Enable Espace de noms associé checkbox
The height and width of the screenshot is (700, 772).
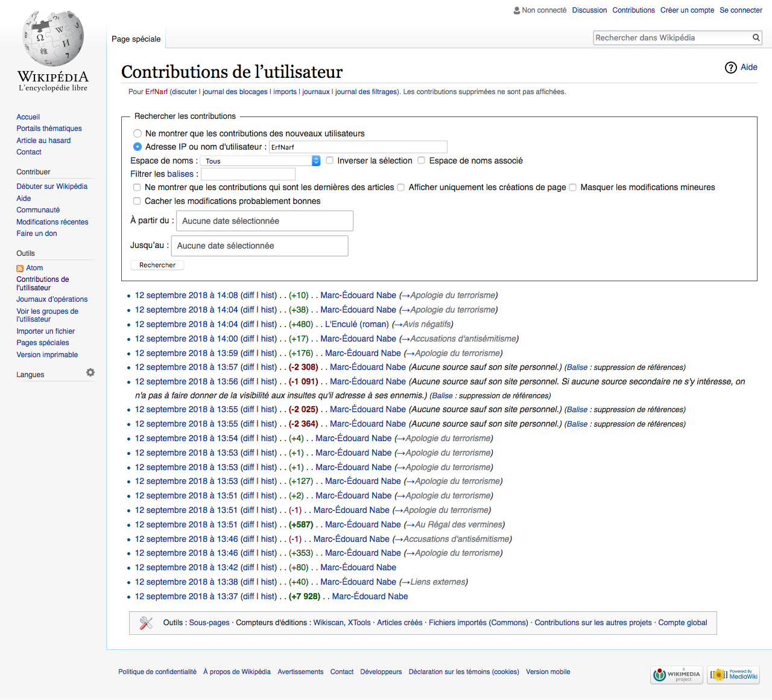(x=422, y=161)
